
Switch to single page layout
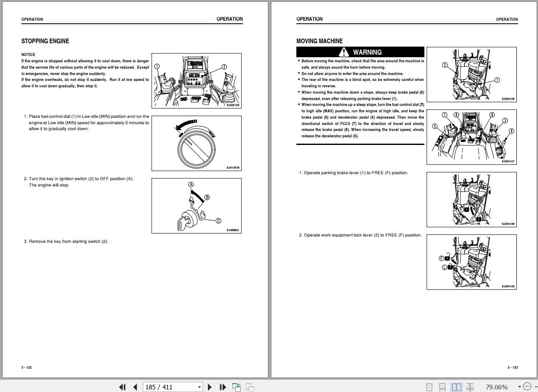tap(429, 387)
